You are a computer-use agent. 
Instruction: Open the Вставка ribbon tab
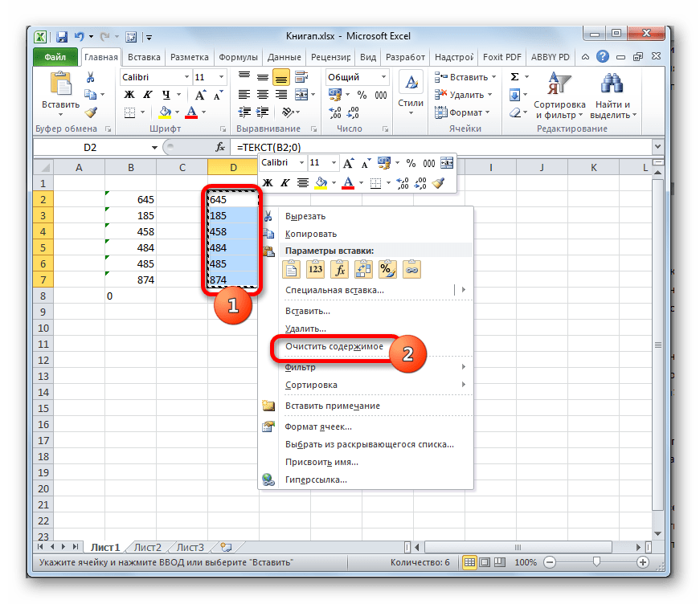pos(144,57)
